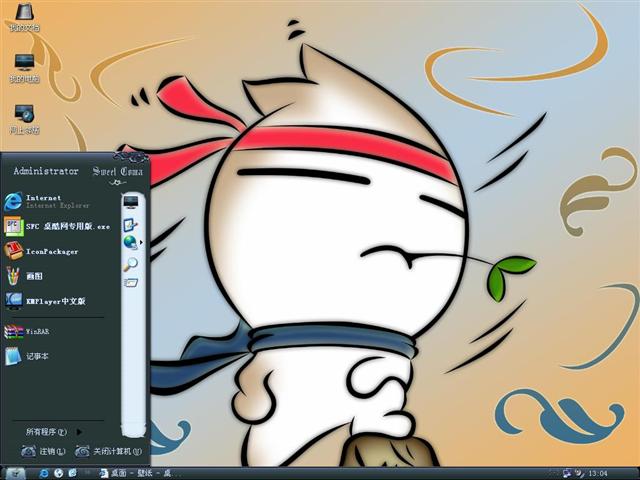
Task: Click the My Computer monitor icon in Start menu sidebar
Action: [131, 202]
